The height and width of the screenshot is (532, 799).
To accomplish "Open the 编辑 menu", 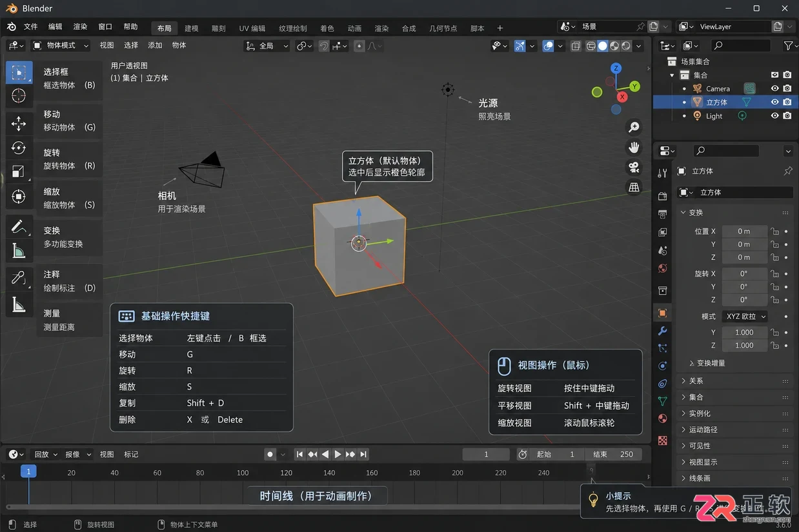I will point(56,26).
